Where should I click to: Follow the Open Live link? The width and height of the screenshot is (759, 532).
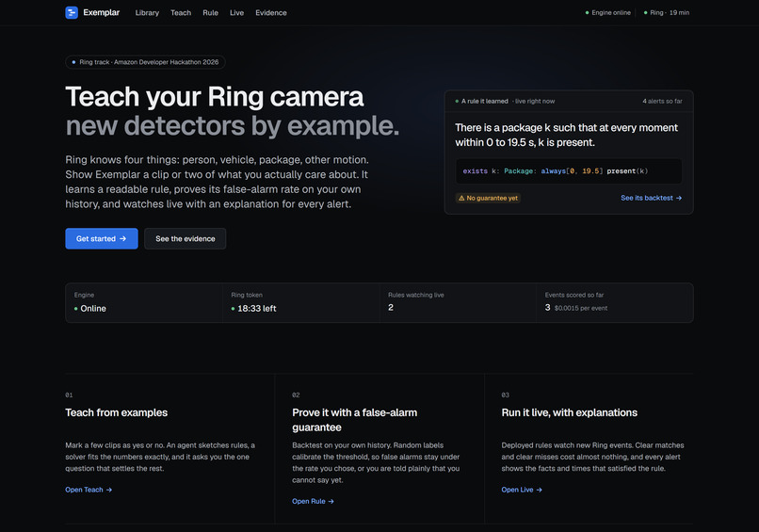coord(522,490)
